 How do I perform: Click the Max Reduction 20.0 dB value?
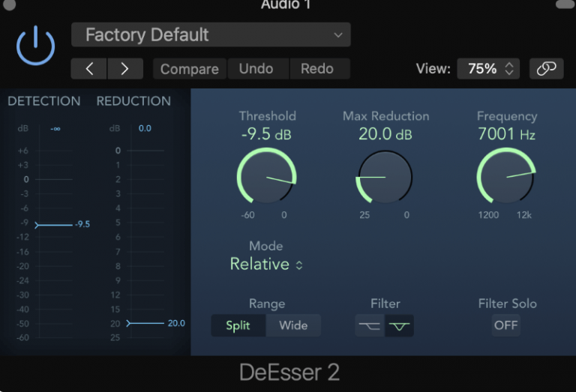tap(385, 134)
